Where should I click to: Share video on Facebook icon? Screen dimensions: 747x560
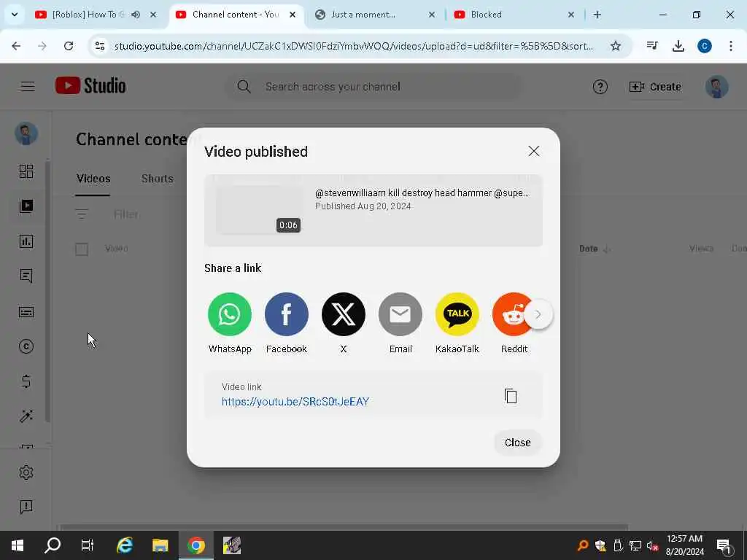pyautogui.click(x=286, y=314)
